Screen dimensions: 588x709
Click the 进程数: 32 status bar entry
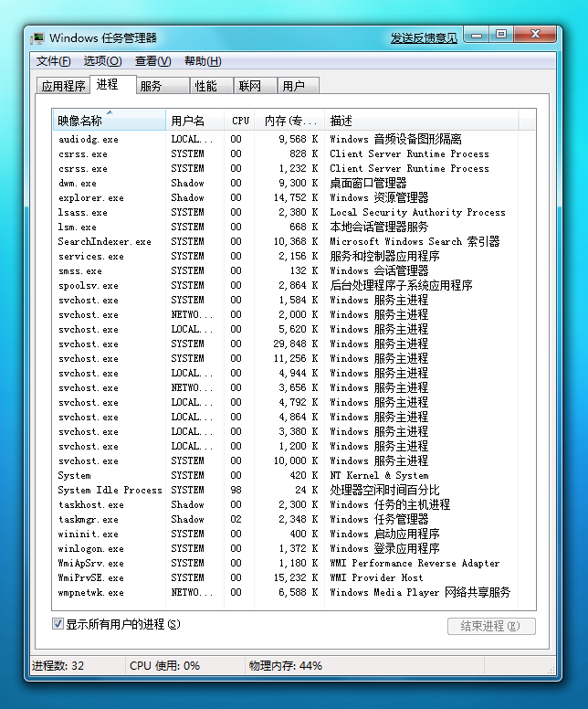[58, 665]
